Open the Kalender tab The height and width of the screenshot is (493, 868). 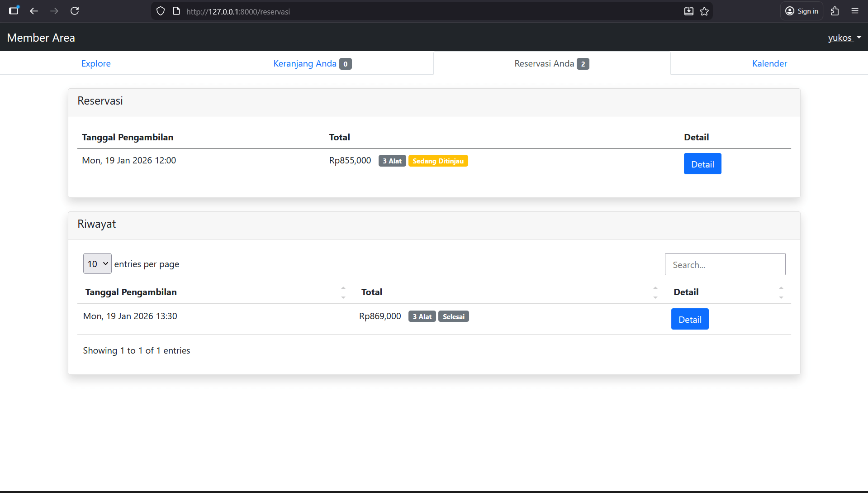click(x=769, y=63)
